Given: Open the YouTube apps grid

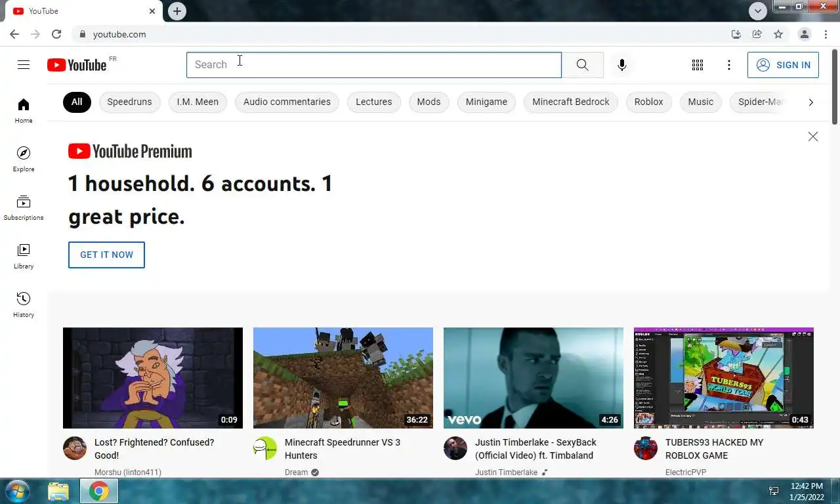Looking at the screenshot, I should (x=698, y=64).
